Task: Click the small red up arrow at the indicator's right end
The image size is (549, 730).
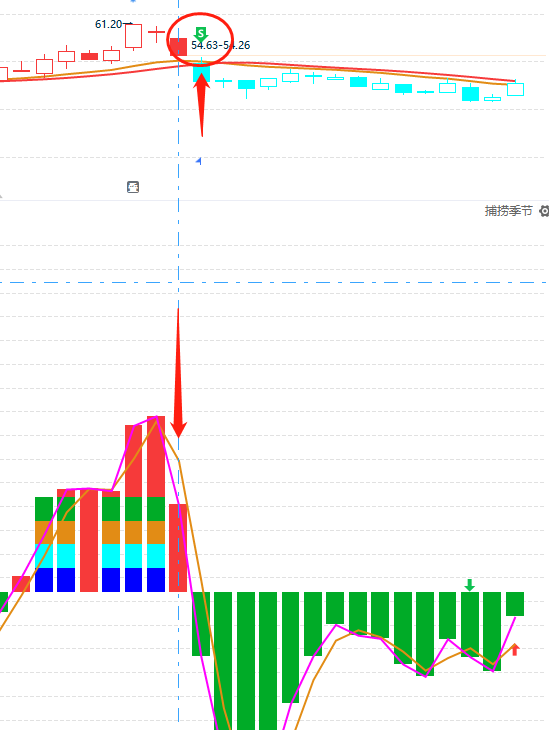Action: (x=515, y=649)
